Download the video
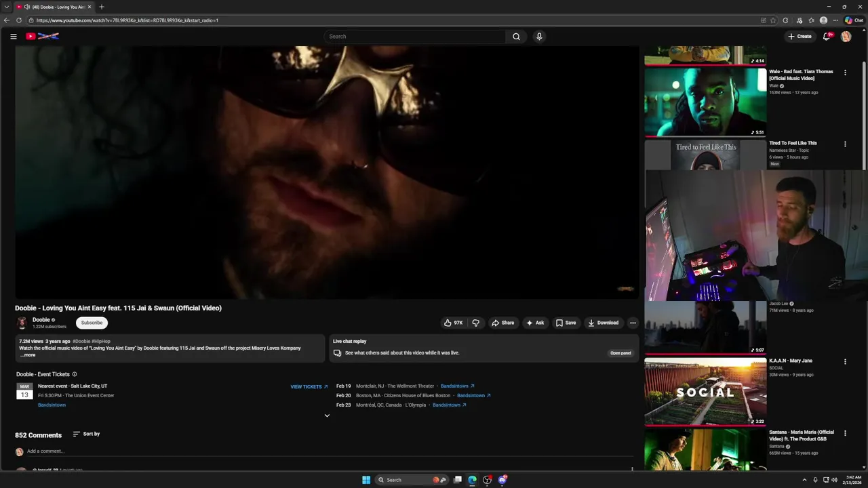 point(603,323)
